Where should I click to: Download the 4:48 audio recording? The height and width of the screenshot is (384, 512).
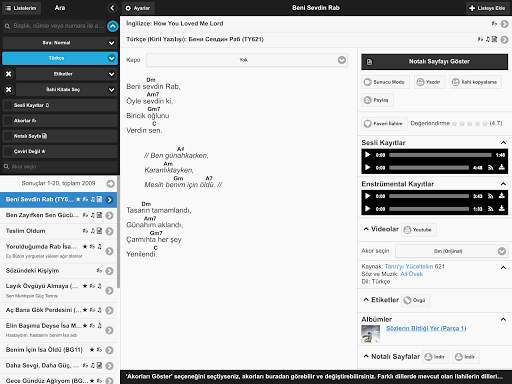[x=501, y=167]
